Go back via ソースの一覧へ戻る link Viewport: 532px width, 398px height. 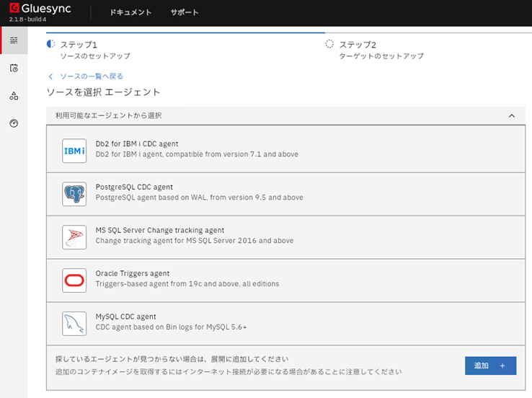pos(91,76)
